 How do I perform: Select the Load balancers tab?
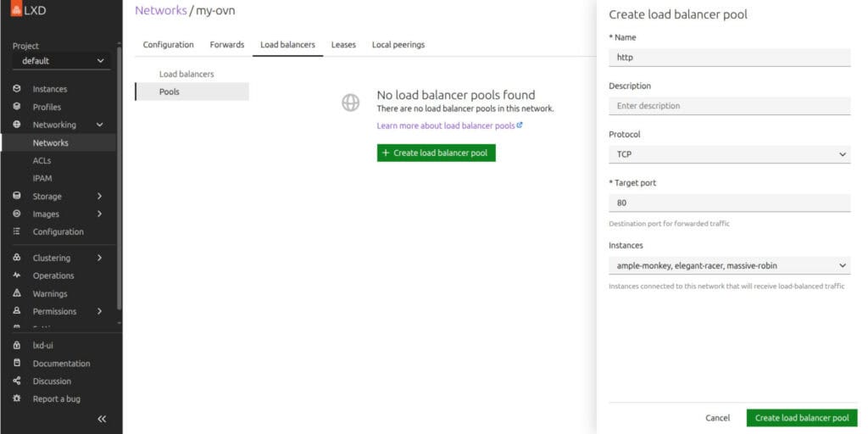288,45
